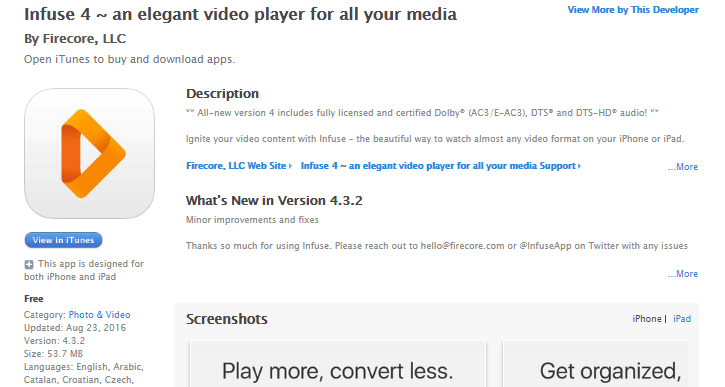The width and height of the screenshot is (725, 387).
Task: Click the Infuse orange play app icon
Action: [x=89, y=154]
